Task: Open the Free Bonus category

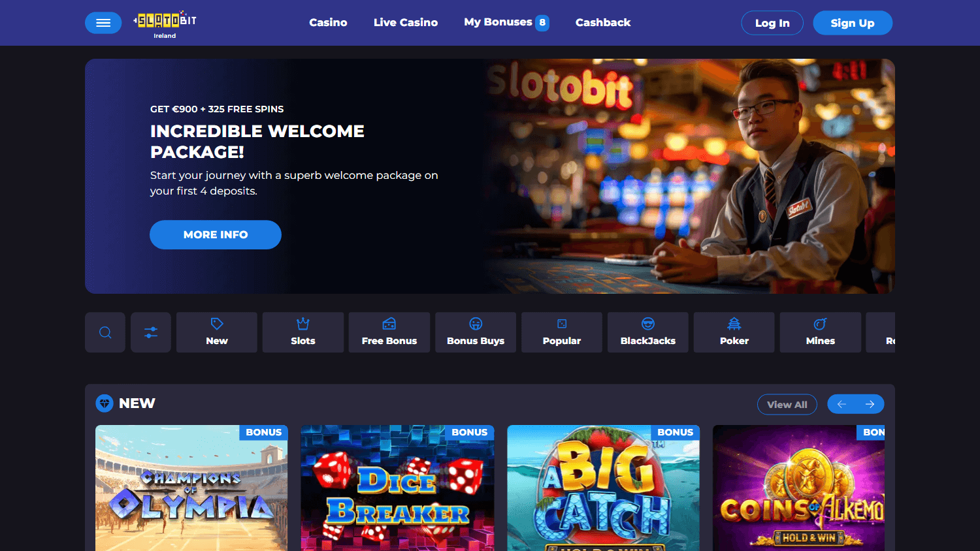Action: [x=389, y=332]
